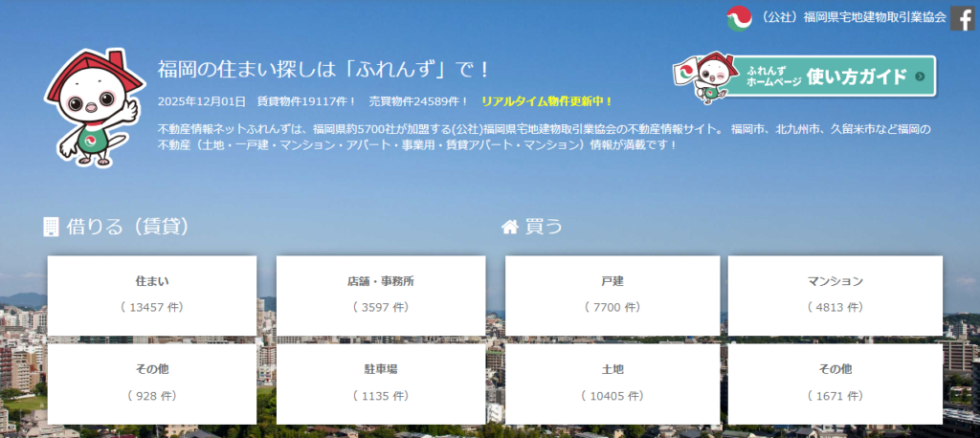980x438 pixels.
Task: Open the 土地 land for sale tile
Action: pyautogui.click(x=612, y=382)
